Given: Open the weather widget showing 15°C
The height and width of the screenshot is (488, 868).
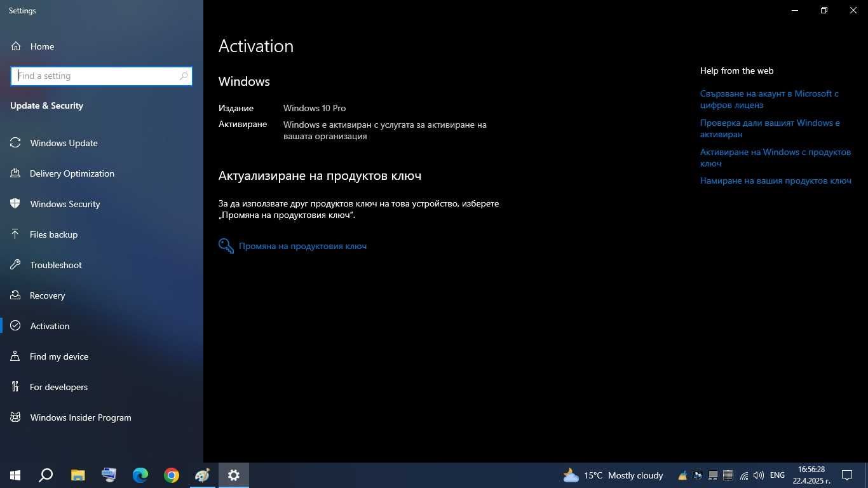Looking at the screenshot, I should click(x=613, y=475).
